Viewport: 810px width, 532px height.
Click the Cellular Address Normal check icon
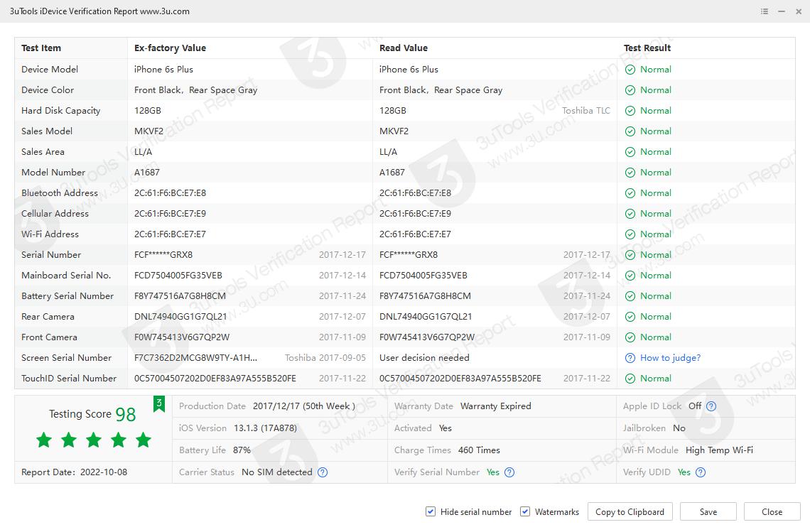[x=630, y=214]
